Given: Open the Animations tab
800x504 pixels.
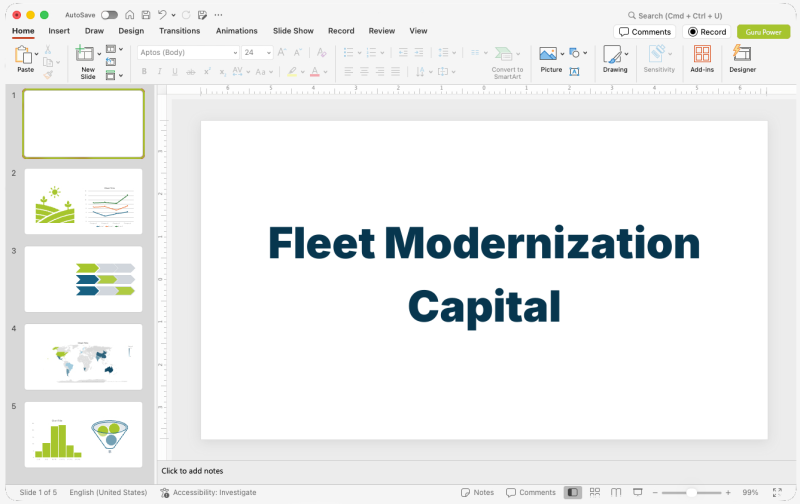Looking at the screenshot, I should pyautogui.click(x=237, y=31).
